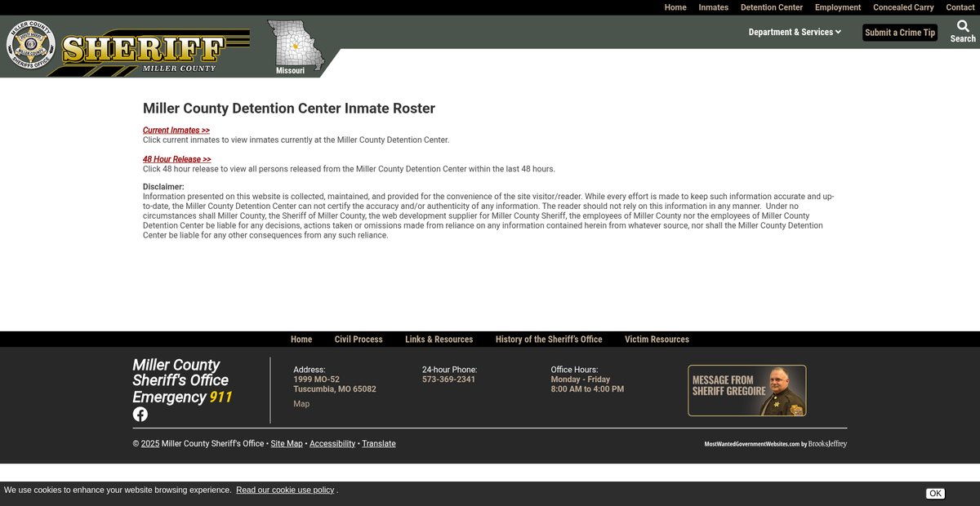Open History of the Sheriff's Office
Image resolution: width=980 pixels, height=506 pixels.
pos(549,340)
